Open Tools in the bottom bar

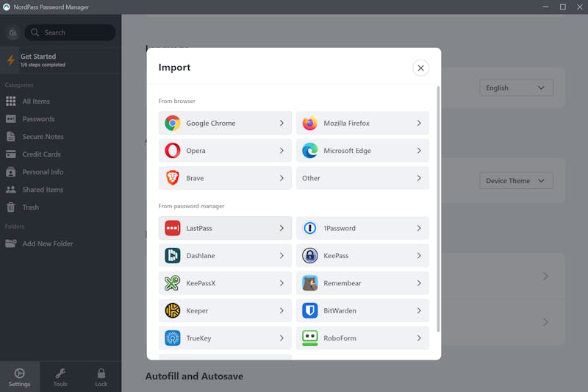[60, 377]
